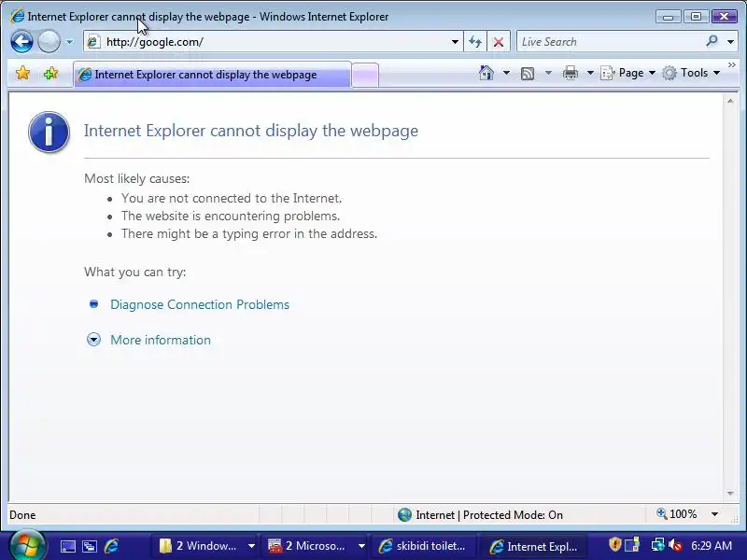
Task: Click 'The website is encountering problems.' text
Action: click(x=231, y=216)
